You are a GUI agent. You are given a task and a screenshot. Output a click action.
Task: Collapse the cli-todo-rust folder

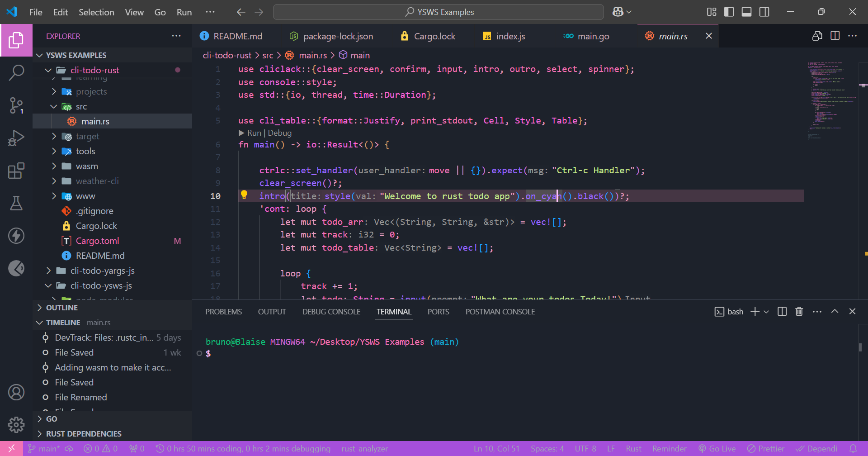pyautogui.click(x=113, y=70)
